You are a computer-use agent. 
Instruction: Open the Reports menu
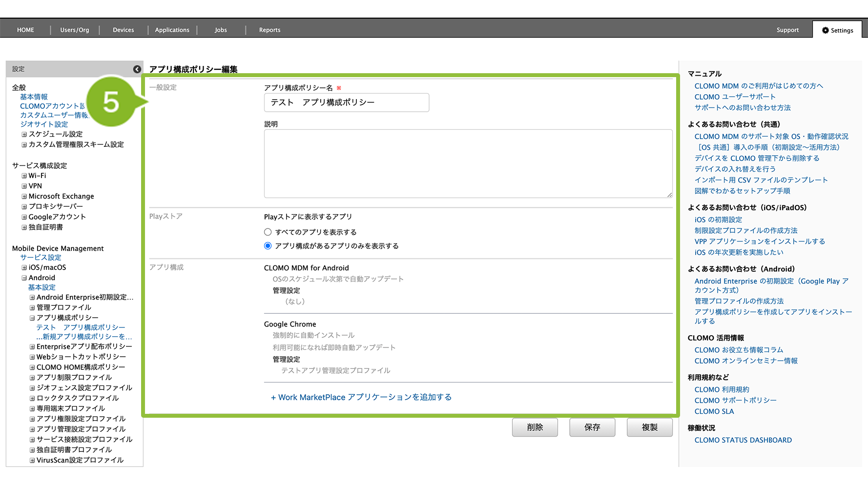coord(269,30)
